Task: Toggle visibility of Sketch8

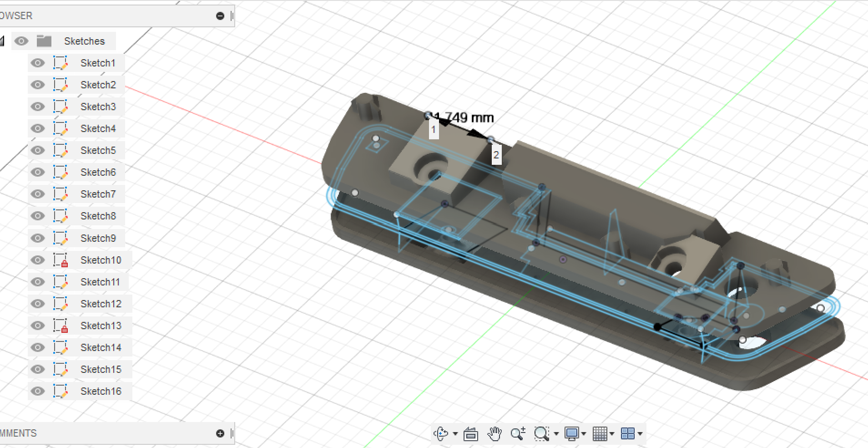Action: 38,216
